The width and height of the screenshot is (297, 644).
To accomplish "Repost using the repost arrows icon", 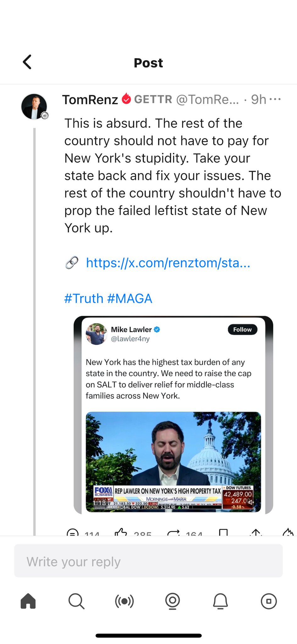I will (x=173, y=533).
